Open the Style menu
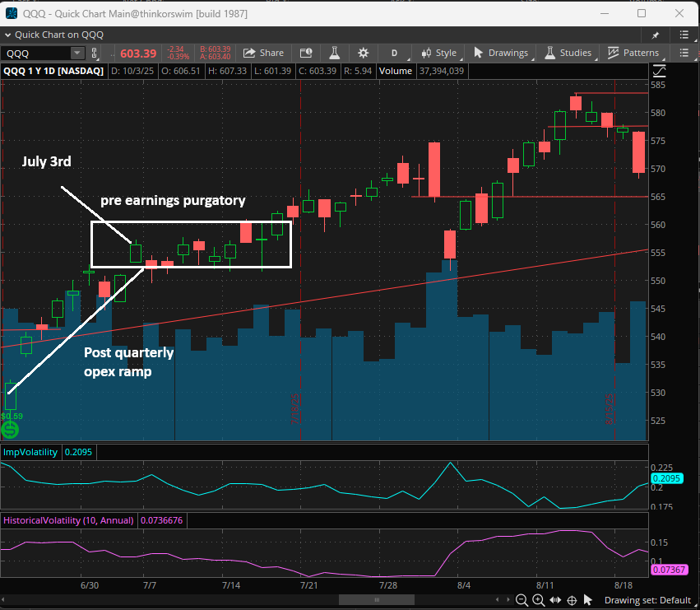Image resolution: width=700 pixels, height=610 pixels. (439, 54)
